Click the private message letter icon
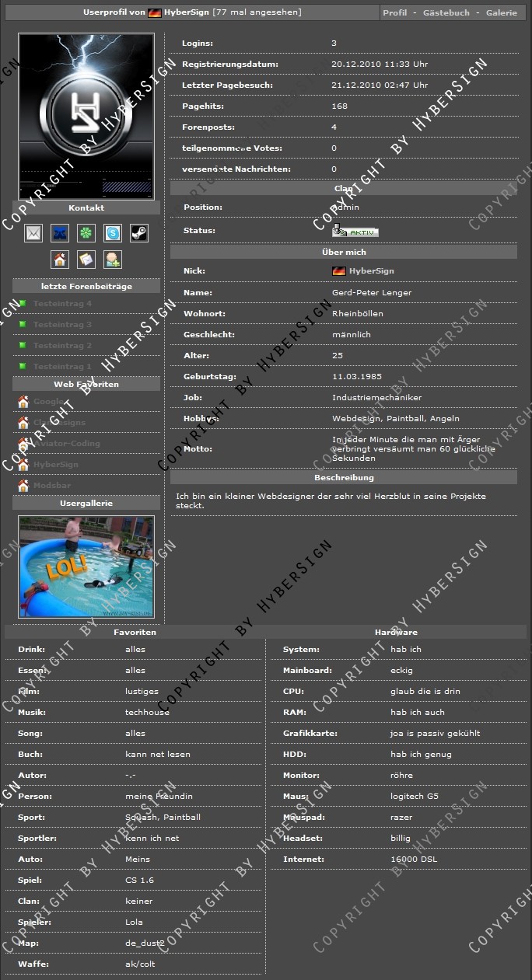This screenshot has width=532, height=980. click(x=86, y=260)
